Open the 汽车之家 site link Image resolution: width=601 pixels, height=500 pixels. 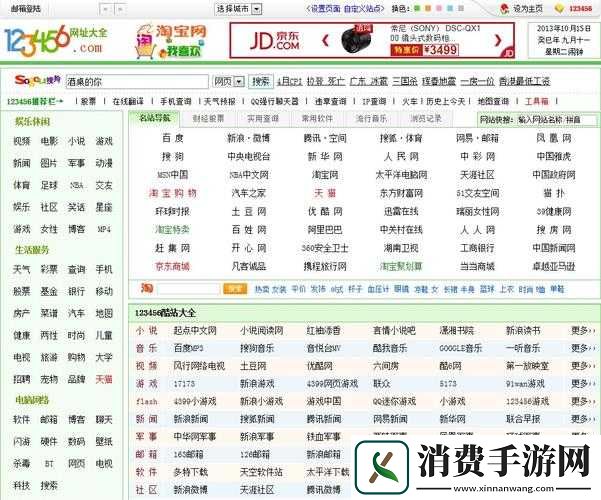pos(248,193)
